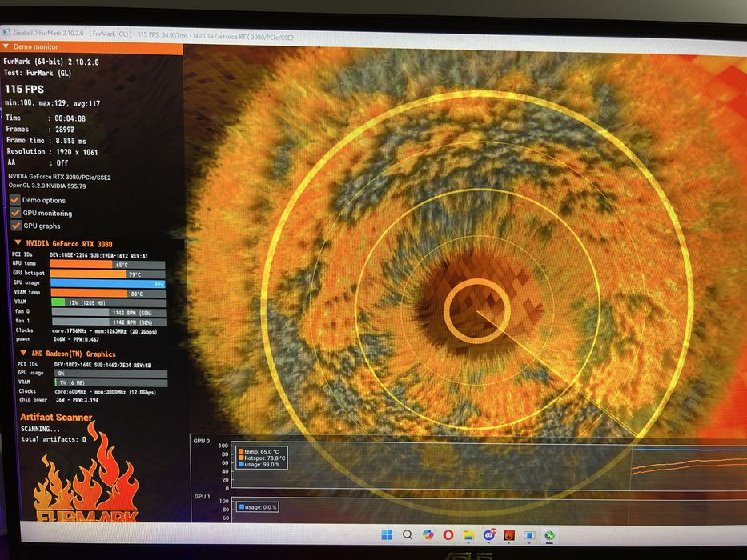Disable the GPU graphs checkbox
The width and height of the screenshot is (747, 560).
[x=16, y=226]
